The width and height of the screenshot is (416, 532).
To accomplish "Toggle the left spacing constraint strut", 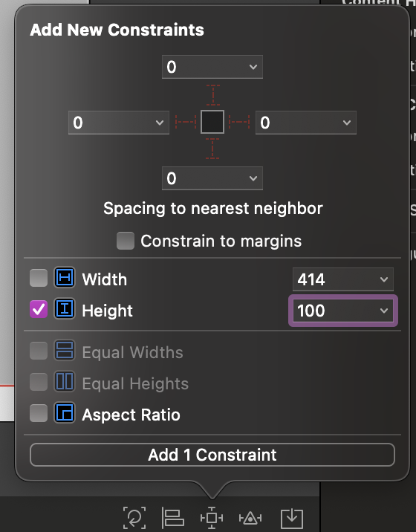I will [186, 122].
